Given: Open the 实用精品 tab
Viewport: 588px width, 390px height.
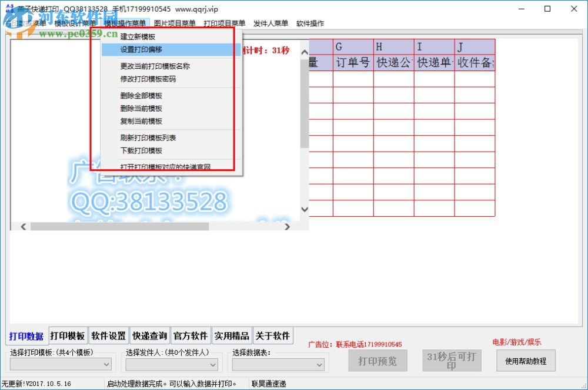Looking at the screenshot, I should point(232,336).
